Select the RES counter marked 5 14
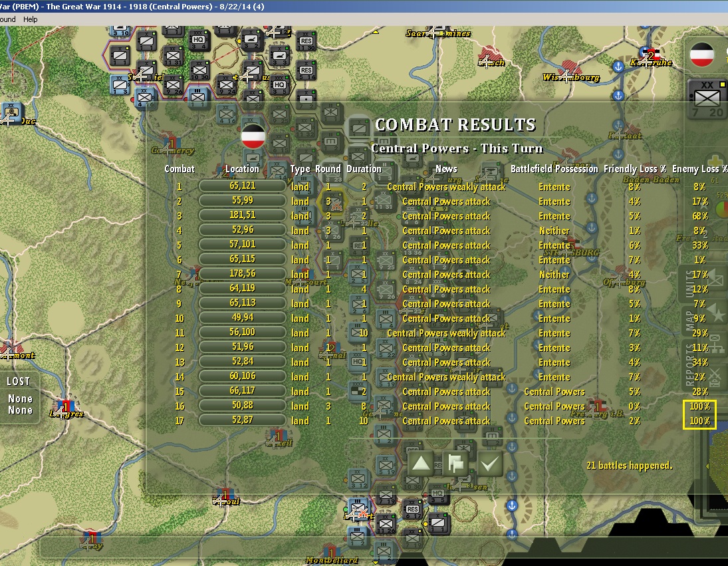Viewport: 728px width, 566px height. [x=306, y=71]
